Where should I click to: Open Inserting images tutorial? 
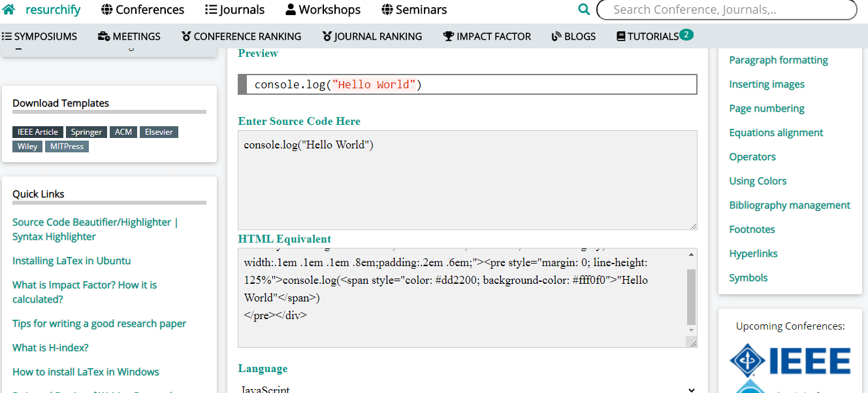pos(767,84)
